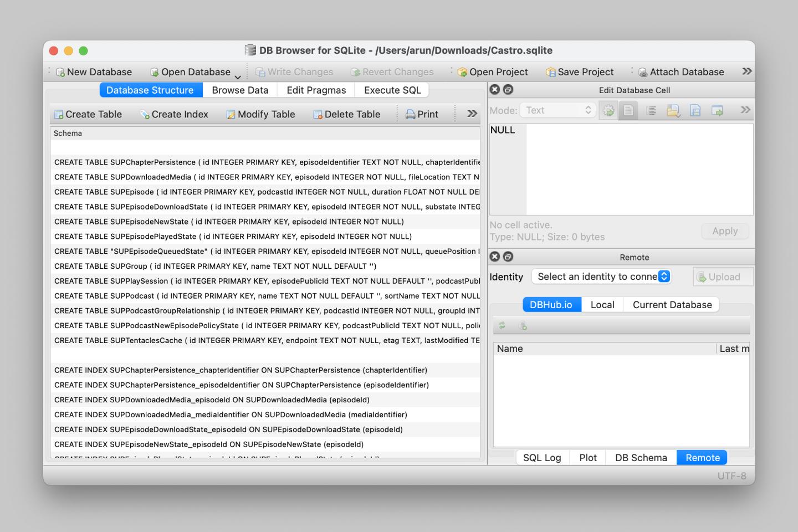This screenshot has height=532, width=798.
Task: Click the export-to-file icon in the cell editor
Action: tap(695, 111)
